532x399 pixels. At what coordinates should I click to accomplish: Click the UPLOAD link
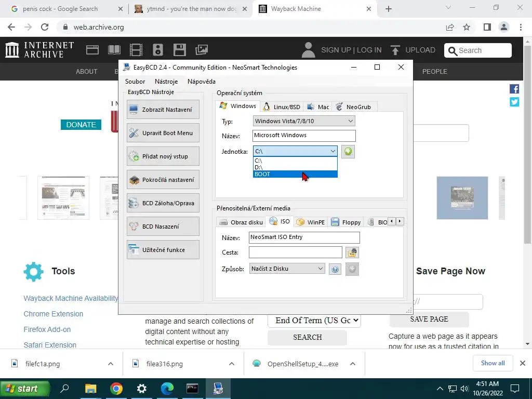point(413,50)
